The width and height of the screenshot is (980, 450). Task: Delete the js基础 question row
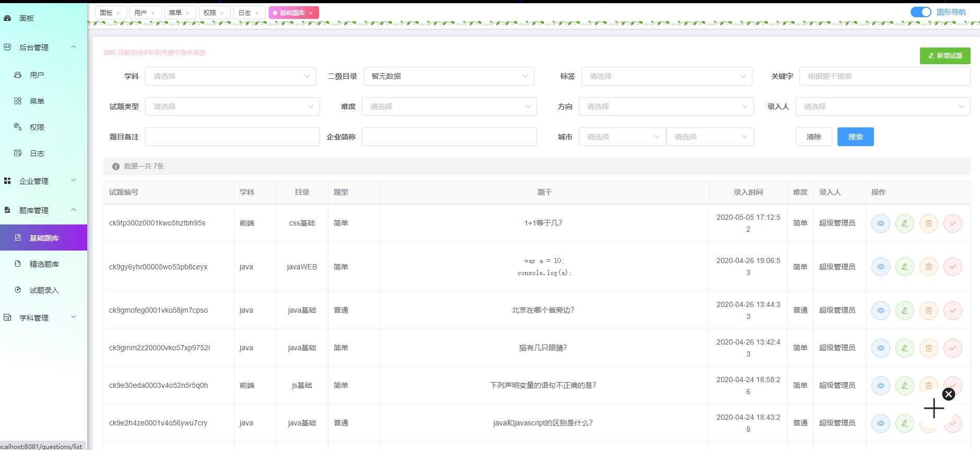click(x=929, y=386)
